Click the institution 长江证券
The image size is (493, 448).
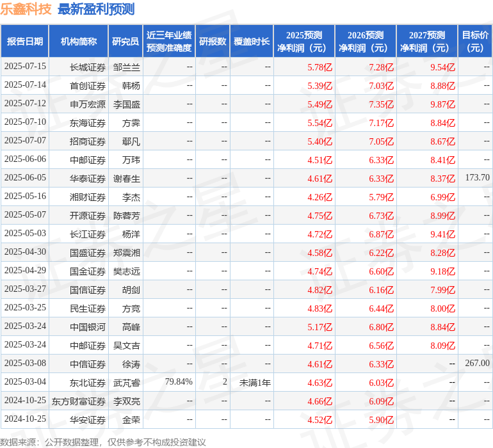(x=88, y=234)
